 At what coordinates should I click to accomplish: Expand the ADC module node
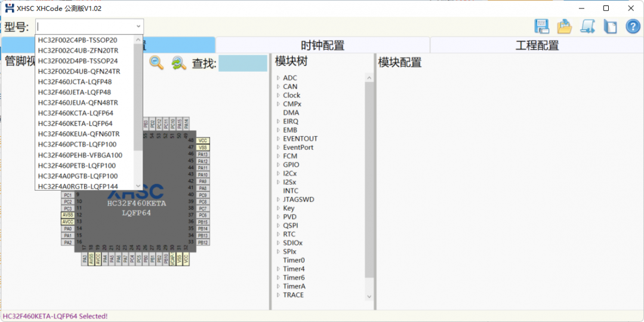278,78
